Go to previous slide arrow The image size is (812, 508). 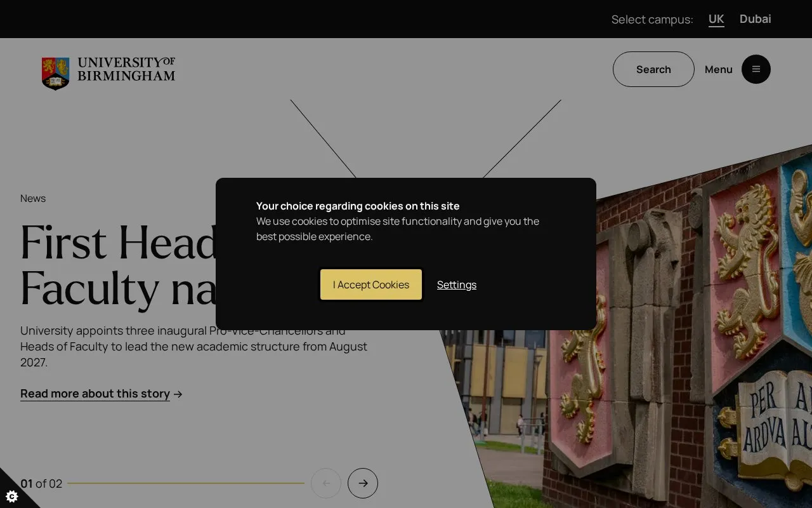tap(326, 483)
